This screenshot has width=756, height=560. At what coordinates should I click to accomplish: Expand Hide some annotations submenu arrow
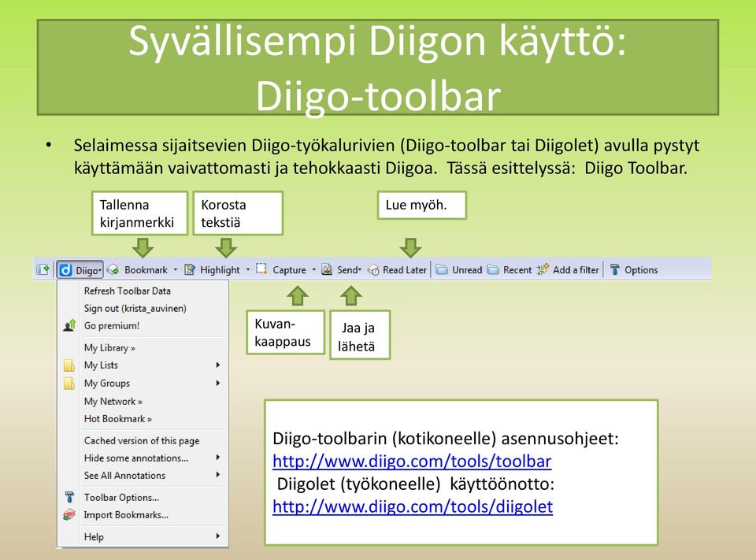click(x=218, y=458)
